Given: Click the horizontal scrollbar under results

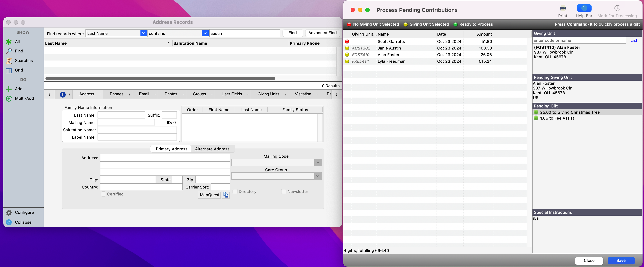Looking at the screenshot, I should tap(160, 78).
